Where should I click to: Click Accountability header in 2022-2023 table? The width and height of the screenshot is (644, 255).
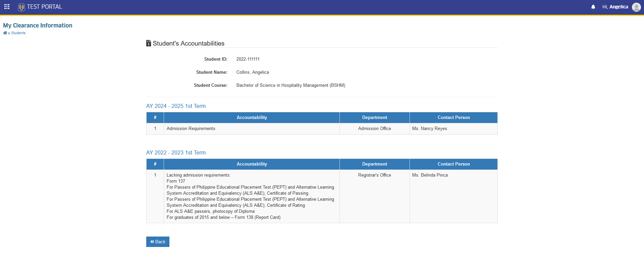(x=252, y=164)
